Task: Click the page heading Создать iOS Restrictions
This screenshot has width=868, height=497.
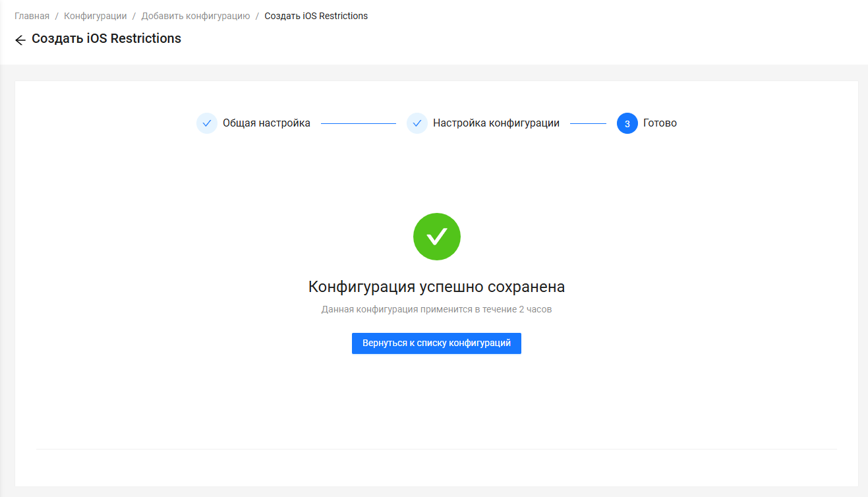Action: coord(106,39)
